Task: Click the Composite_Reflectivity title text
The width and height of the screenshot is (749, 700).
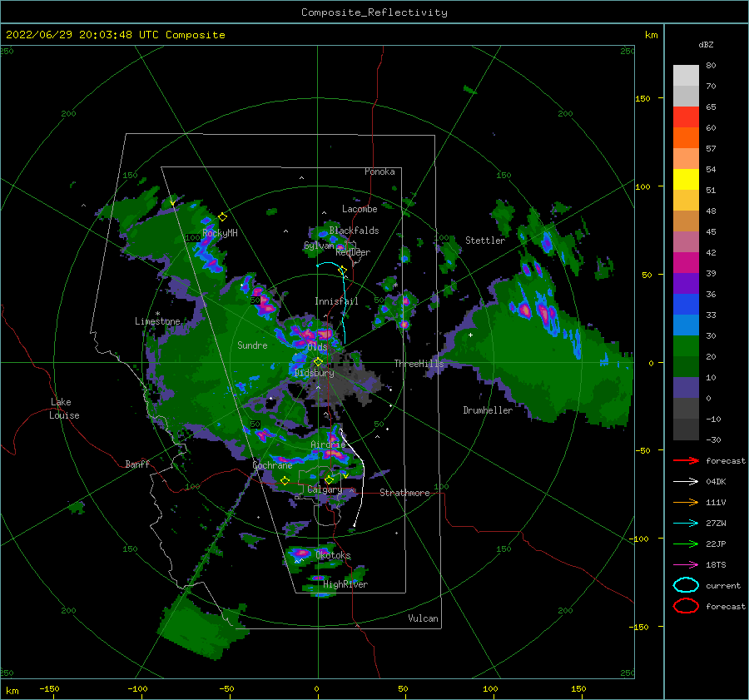Action: pyautogui.click(x=374, y=12)
